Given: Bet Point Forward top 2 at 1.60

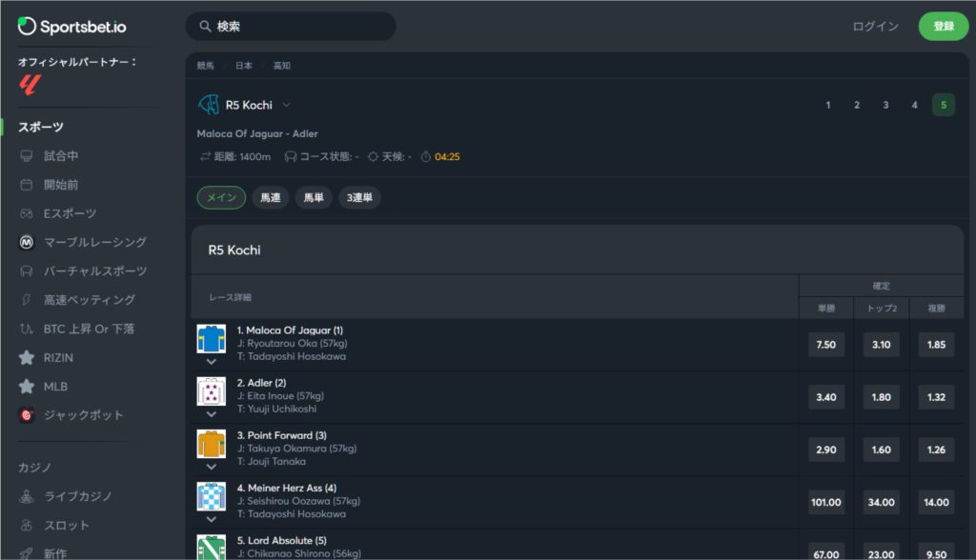Looking at the screenshot, I should [882, 450].
